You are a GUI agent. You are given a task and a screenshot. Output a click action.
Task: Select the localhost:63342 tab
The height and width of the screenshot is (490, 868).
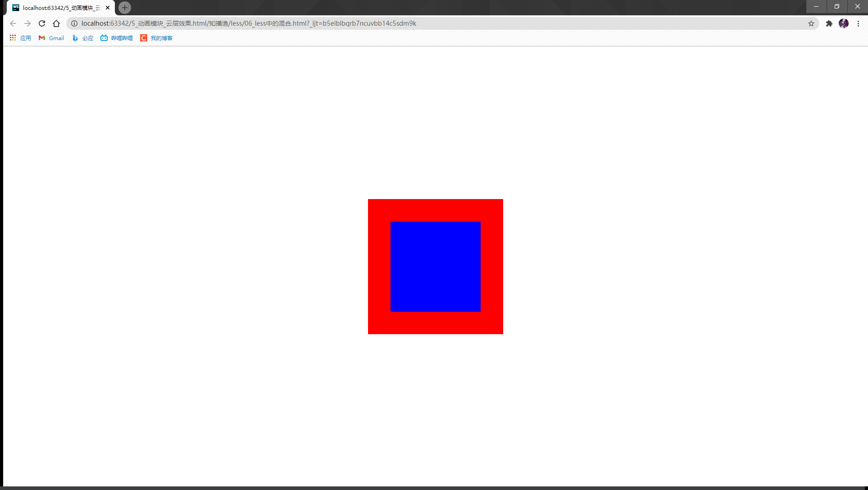pyautogui.click(x=61, y=8)
